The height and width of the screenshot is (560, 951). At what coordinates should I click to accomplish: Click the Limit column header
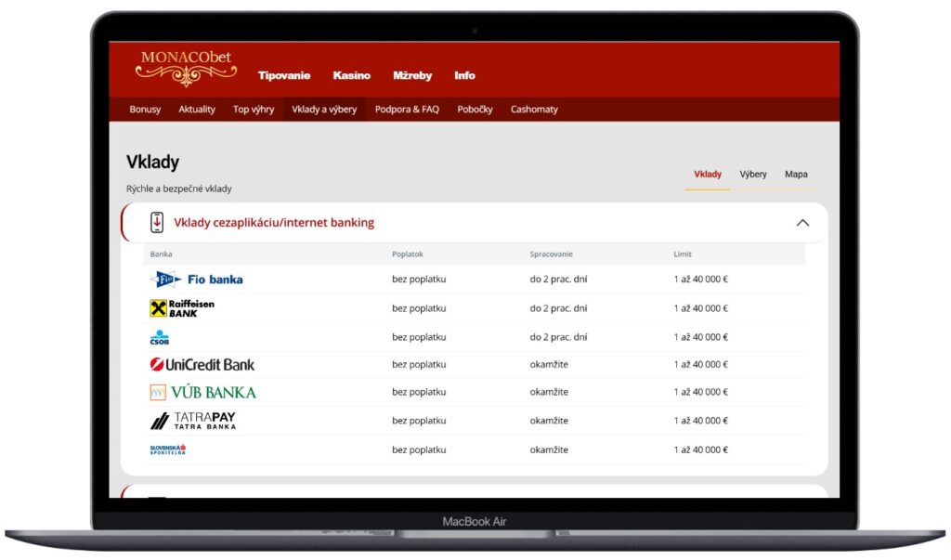[683, 254]
